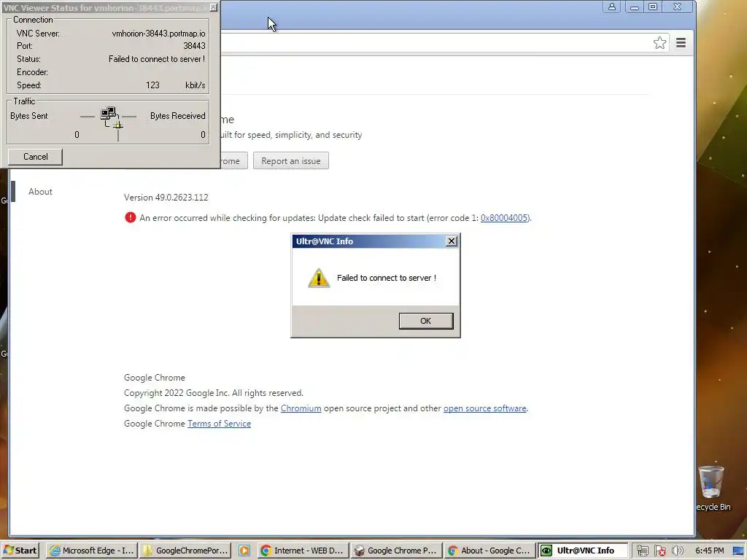Screen dimensions: 747x560
Task: Open the Windows Start menu
Action: click(x=20, y=551)
